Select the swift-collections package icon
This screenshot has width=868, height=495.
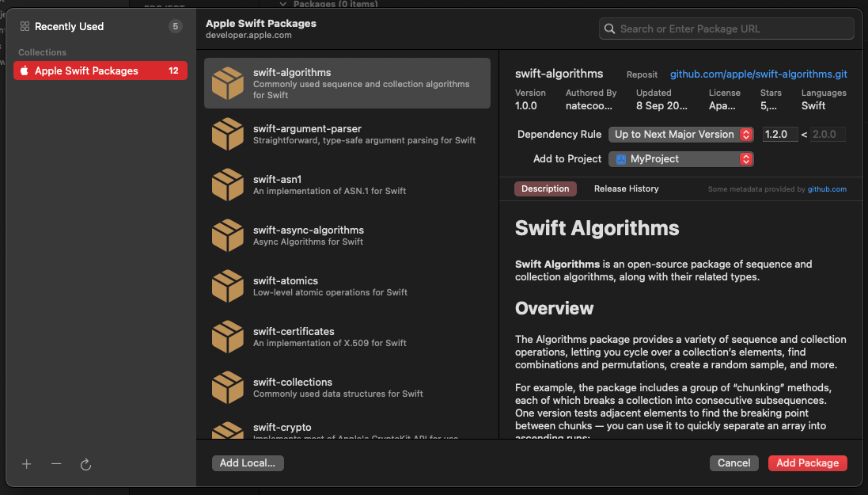[226, 387]
